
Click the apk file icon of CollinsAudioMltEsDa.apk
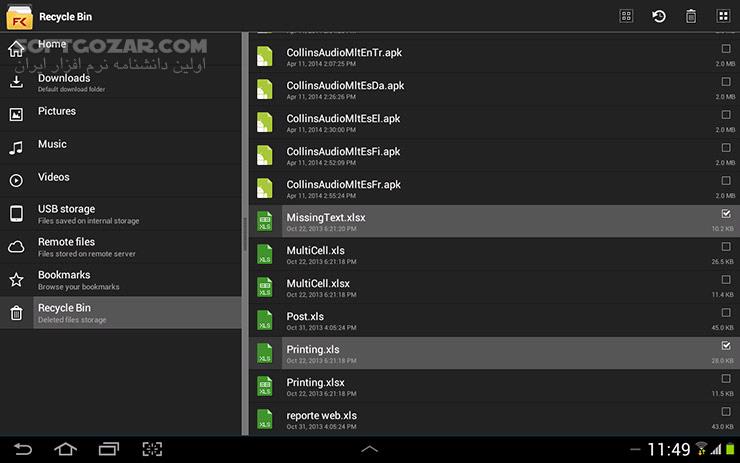(264, 89)
